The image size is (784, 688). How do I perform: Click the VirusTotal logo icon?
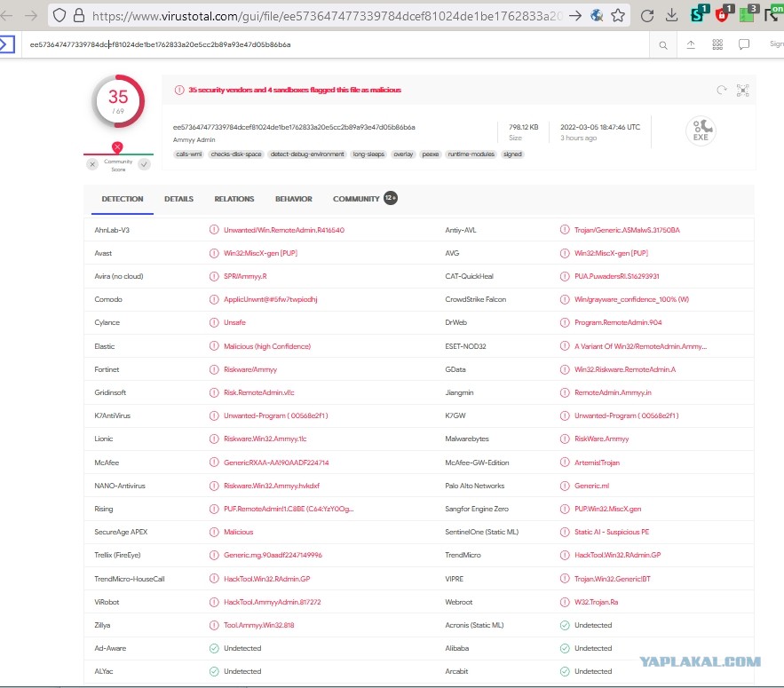[x=7, y=44]
